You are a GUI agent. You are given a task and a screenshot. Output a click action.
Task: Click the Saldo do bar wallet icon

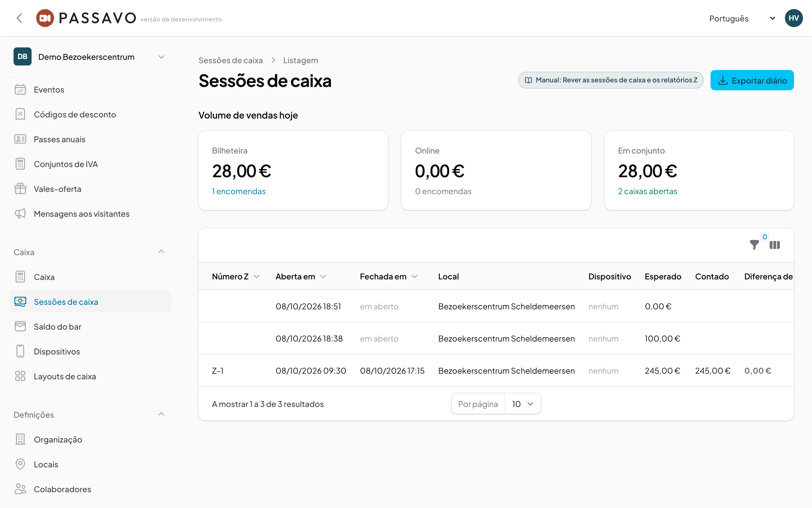point(20,327)
